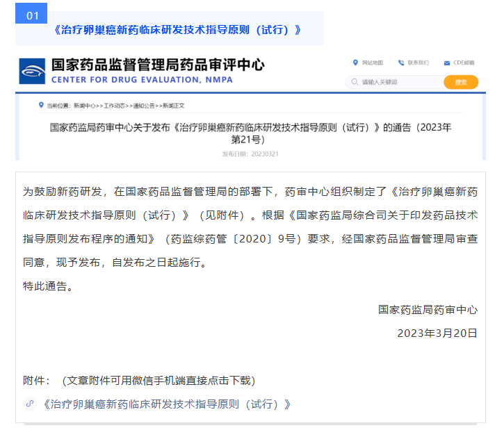Go to 工作动态 in the breadcrumb
The height and width of the screenshot is (437, 504).
coord(117,106)
